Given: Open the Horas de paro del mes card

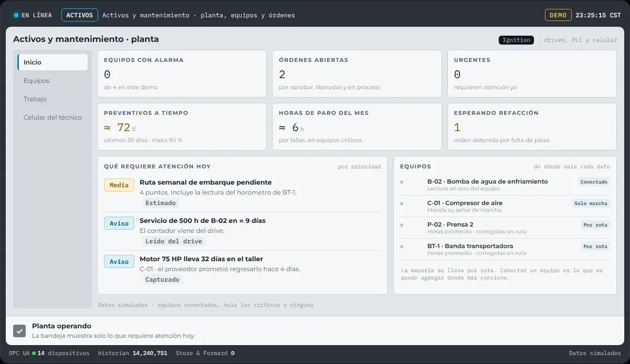Looking at the screenshot, I should coord(357,127).
